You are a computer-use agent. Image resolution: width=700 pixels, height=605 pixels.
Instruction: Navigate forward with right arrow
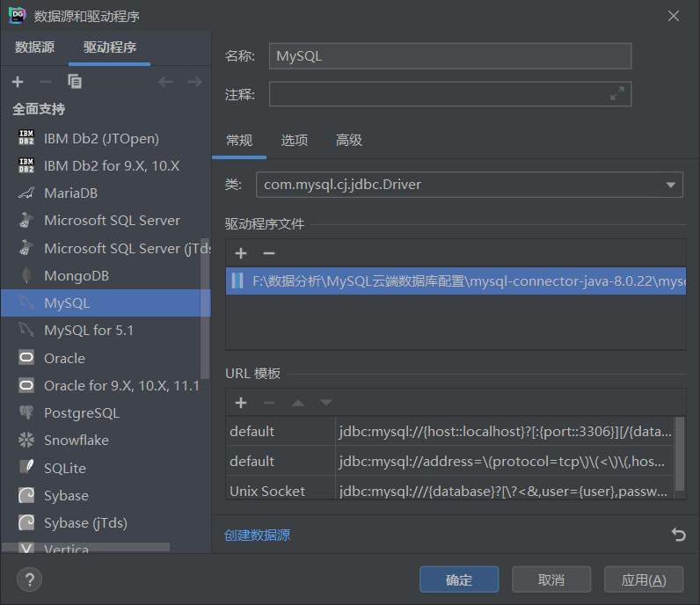coord(194,82)
